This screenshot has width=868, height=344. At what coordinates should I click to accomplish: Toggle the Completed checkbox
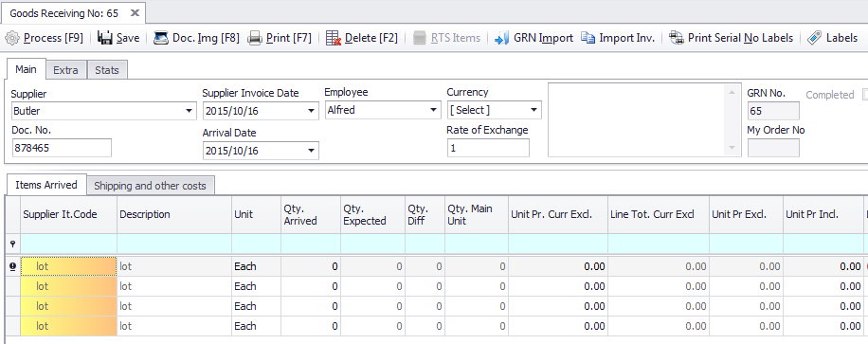click(x=865, y=95)
